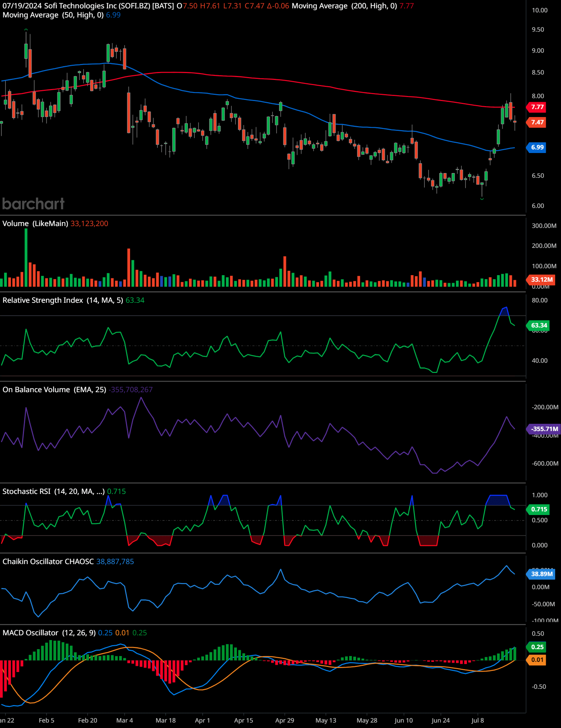This screenshot has height=728, width=561.
Task: Click the Jun 24 date label
Action: pos(441,720)
